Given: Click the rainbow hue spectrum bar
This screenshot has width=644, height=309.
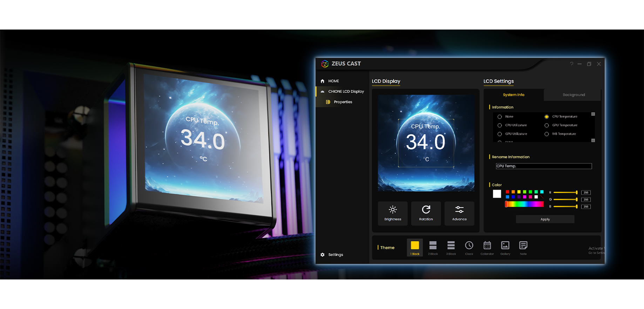Looking at the screenshot, I should [524, 204].
